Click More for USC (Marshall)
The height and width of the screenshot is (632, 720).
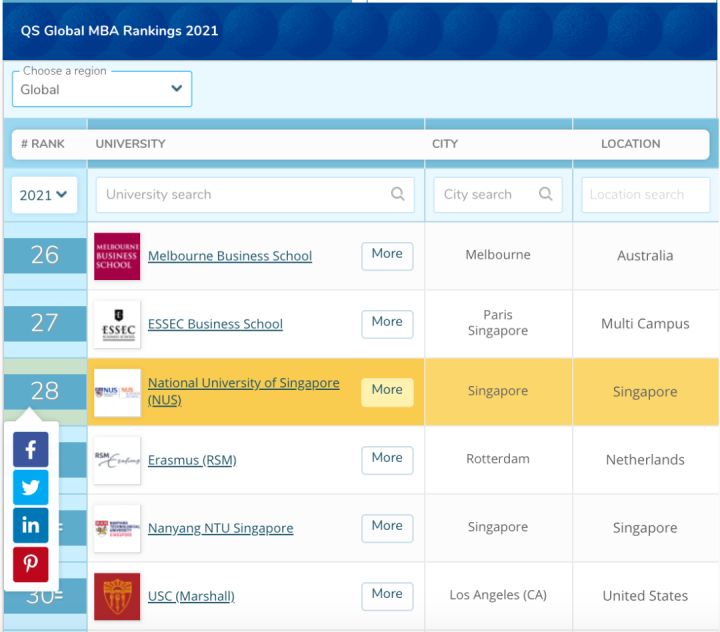click(387, 596)
